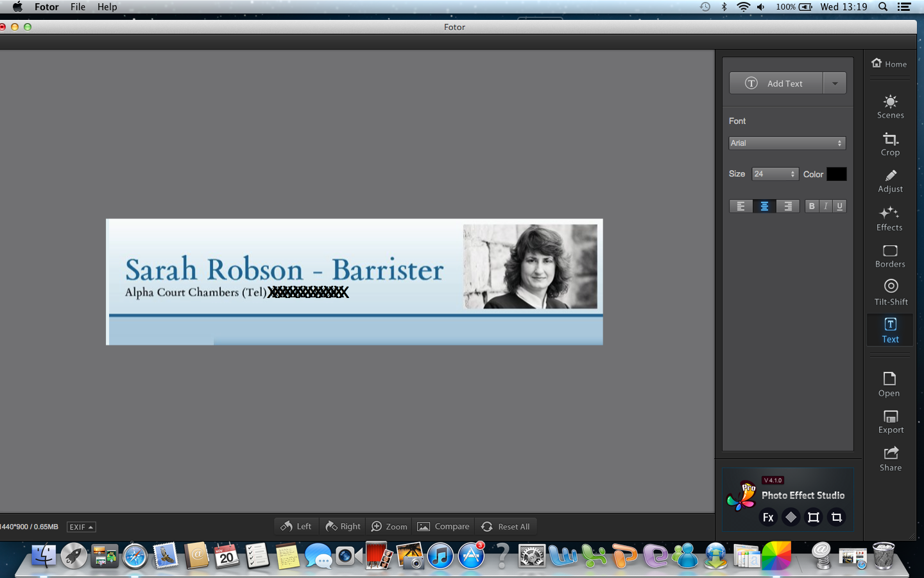Select the Tilt-Shift tool

point(891,292)
